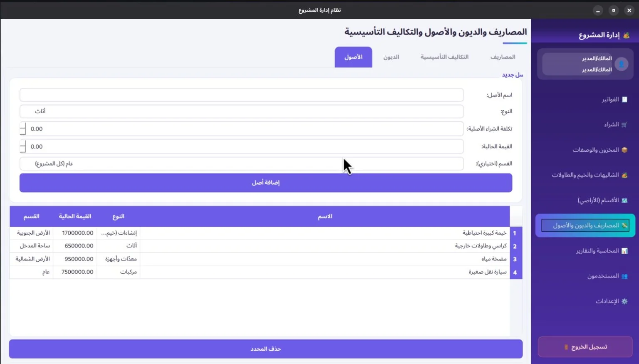Viewport: 639px width, 364px height.
Task: Click the حذف المحدد button
Action: pos(266,349)
